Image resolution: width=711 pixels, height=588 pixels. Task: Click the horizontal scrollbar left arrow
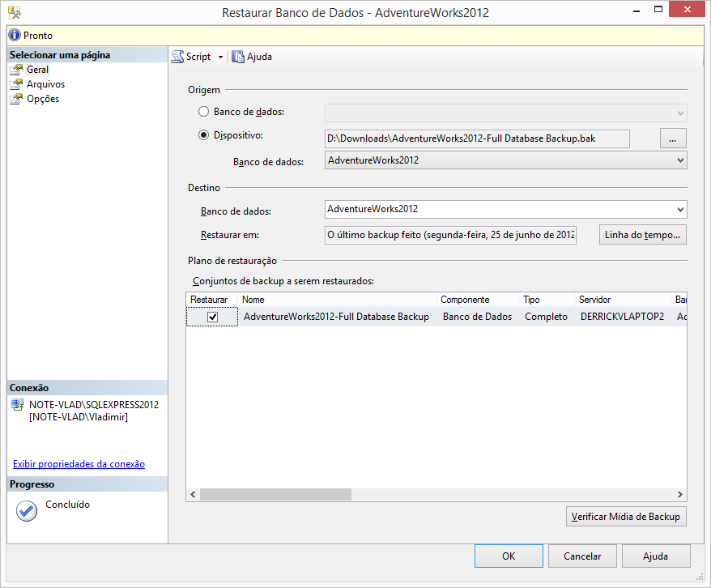coord(193,495)
